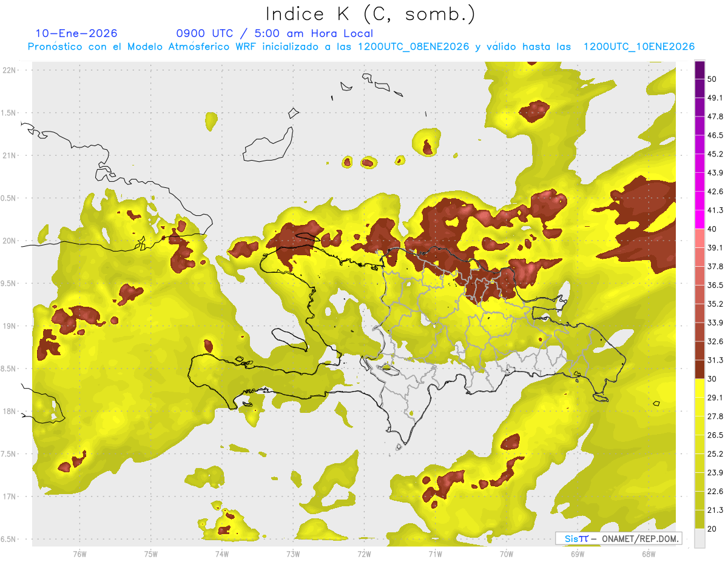Screen dimensions: 728x562
Task: Click colorbar value "41.3"
Action: (x=715, y=210)
